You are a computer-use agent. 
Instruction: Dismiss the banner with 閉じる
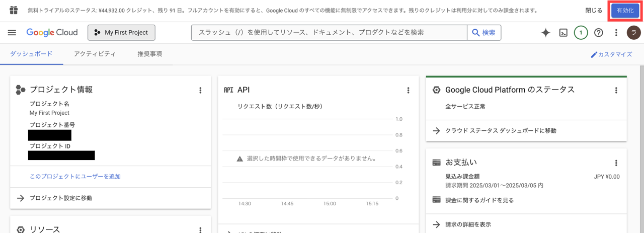click(594, 11)
